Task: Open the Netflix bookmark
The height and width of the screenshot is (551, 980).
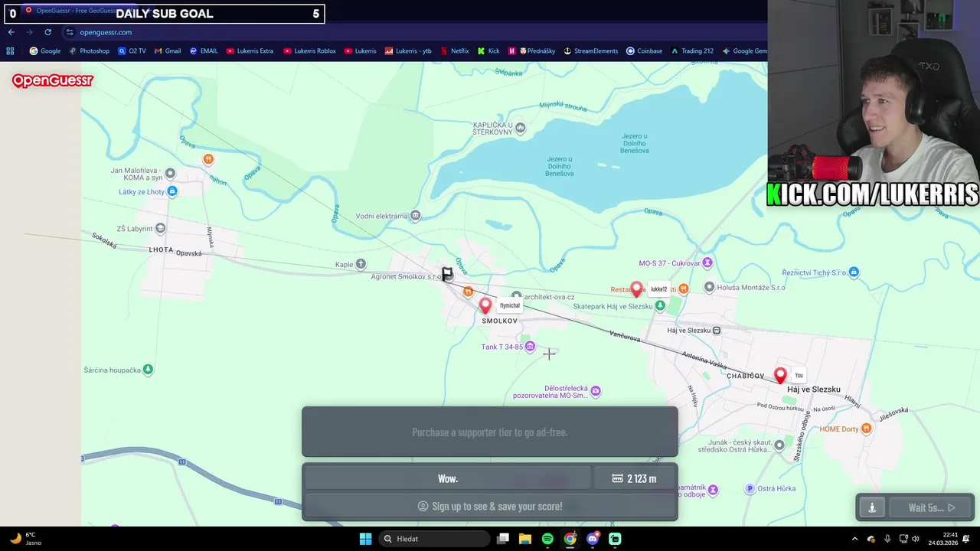Action: 455,51
